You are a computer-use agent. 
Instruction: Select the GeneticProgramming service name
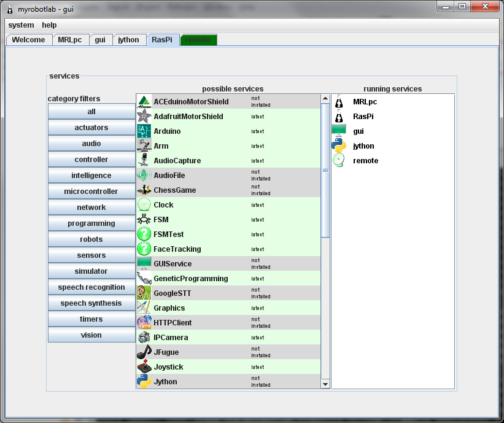coord(191,279)
